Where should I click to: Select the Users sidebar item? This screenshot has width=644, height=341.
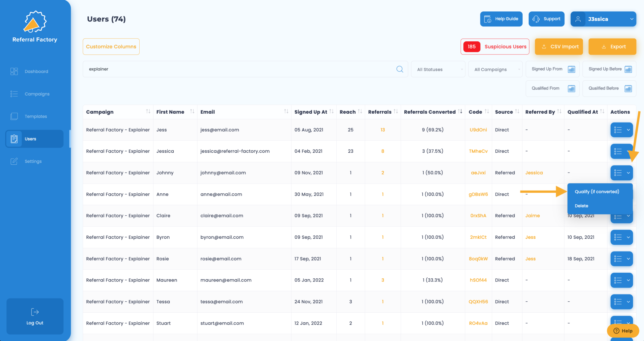coord(34,139)
